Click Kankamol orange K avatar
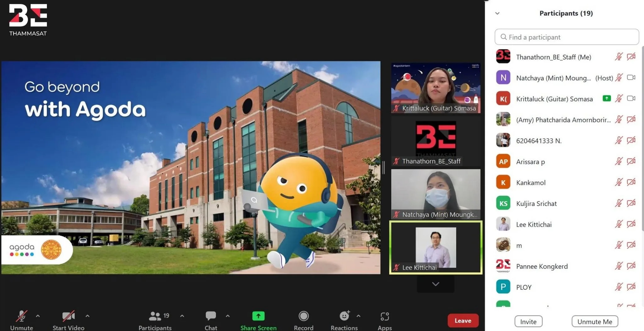This screenshot has width=644, height=331. point(503,182)
